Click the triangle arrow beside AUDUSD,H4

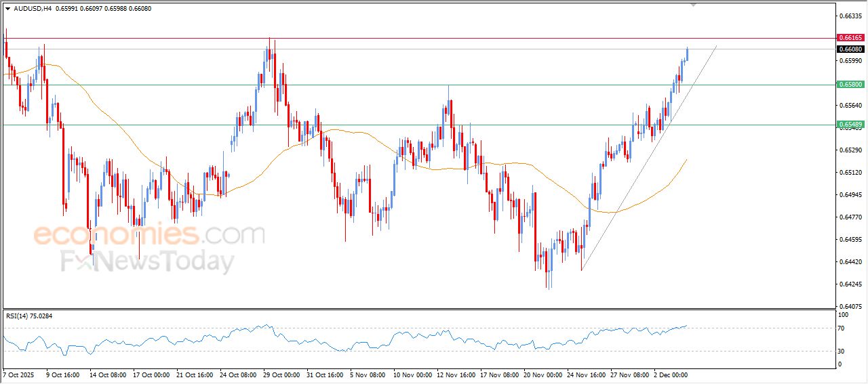pos(7,9)
